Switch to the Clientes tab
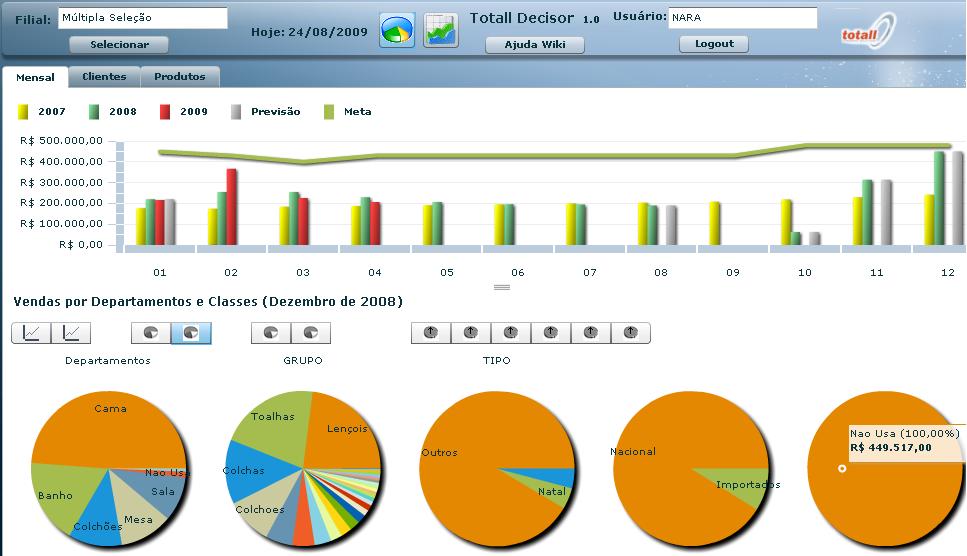Screen dimensions: 967x556 [x=104, y=77]
